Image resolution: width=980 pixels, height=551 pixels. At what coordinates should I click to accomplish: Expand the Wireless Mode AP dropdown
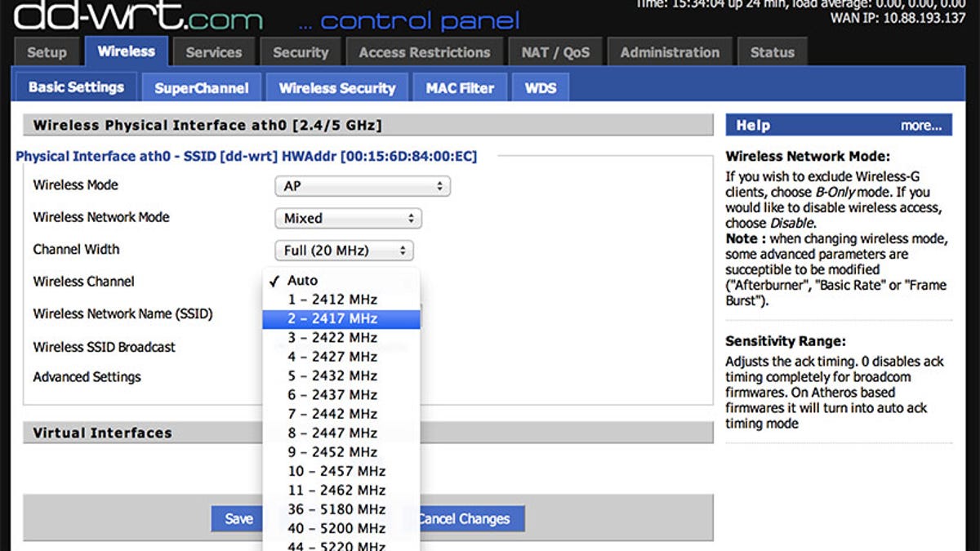[x=363, y=186]
